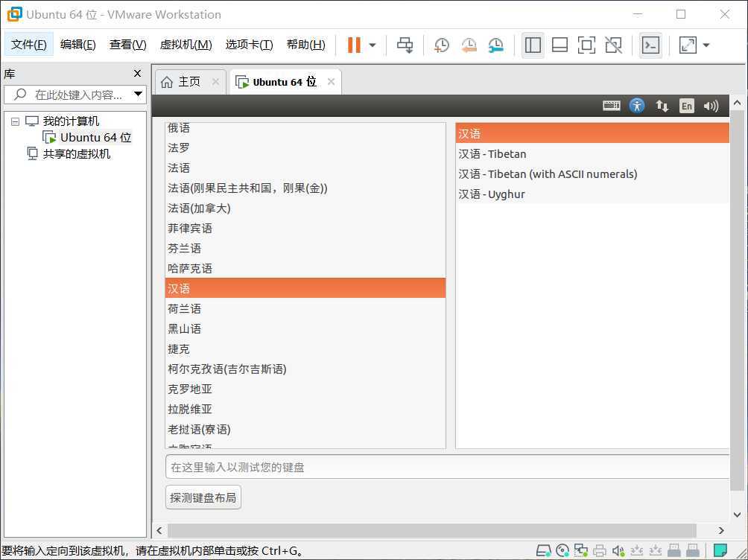
Task: Choose 汉语 - Tibetan (with ASCII numerals) variant
Action: (x=592, y=174)
